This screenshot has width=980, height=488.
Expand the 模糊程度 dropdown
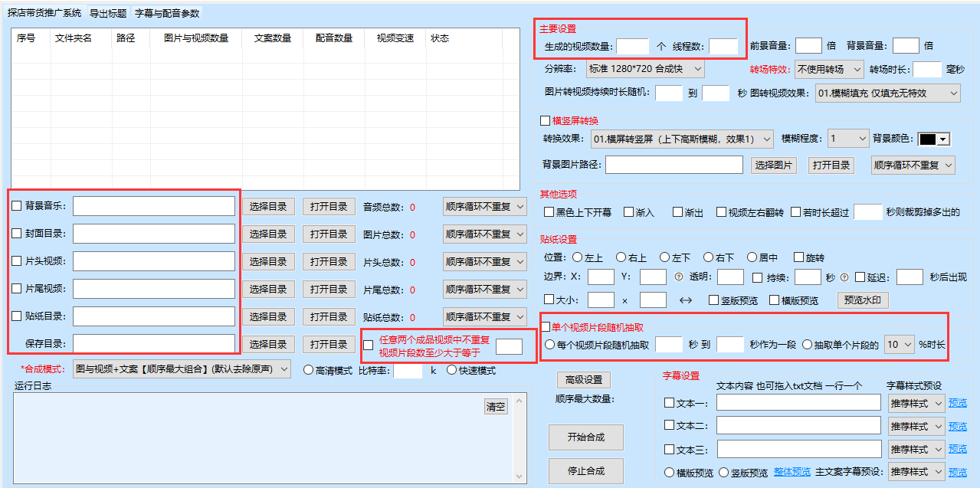pyautogui.click(x=847, y=139)
